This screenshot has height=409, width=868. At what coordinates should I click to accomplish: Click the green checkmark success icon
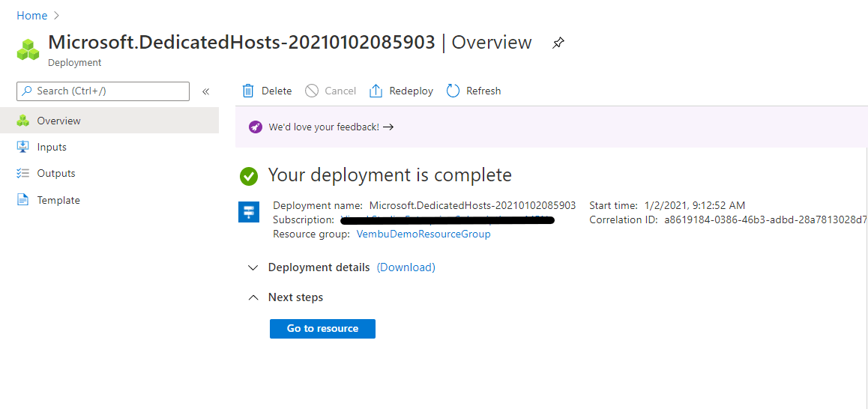(x=249, y=177)
